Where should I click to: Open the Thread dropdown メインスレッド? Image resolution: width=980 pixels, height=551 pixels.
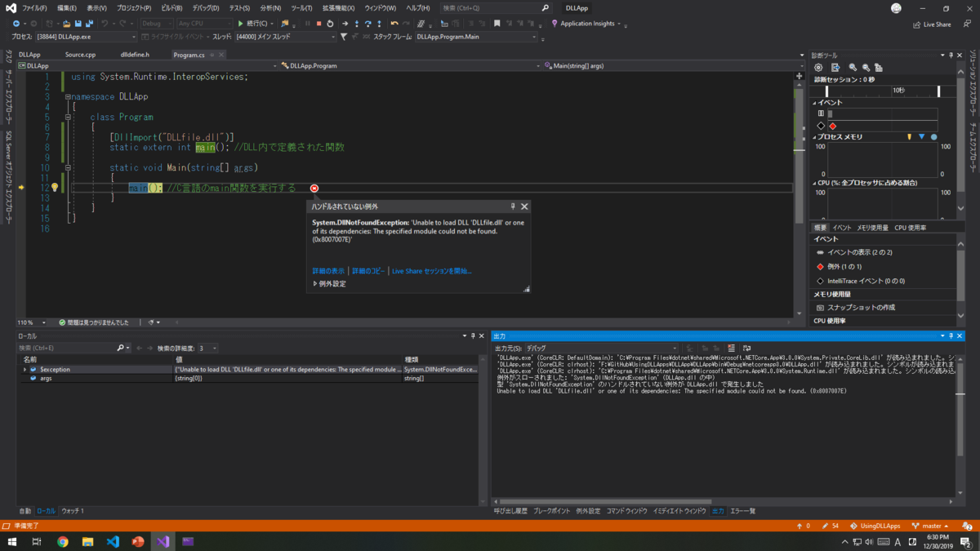[286, 37]
